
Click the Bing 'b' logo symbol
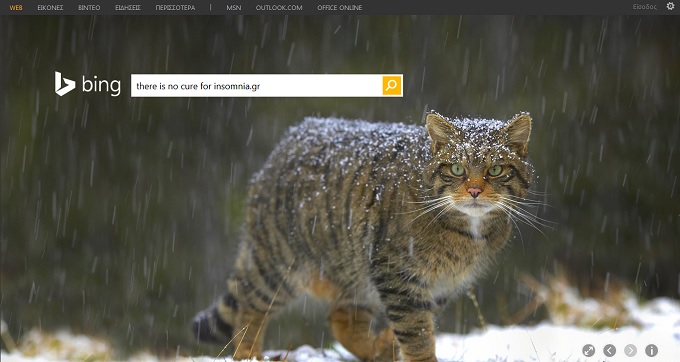coord(65,84)
